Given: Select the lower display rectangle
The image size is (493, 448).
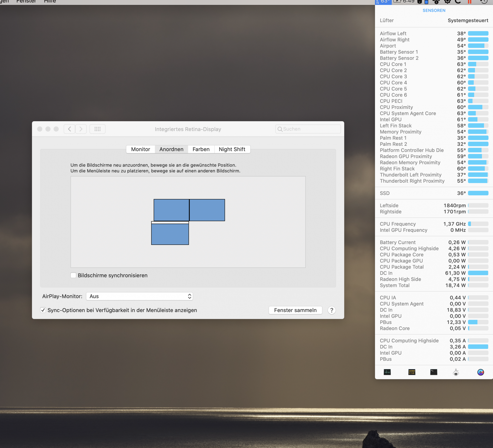Looking at the screenshot, I should coord(170,234).
